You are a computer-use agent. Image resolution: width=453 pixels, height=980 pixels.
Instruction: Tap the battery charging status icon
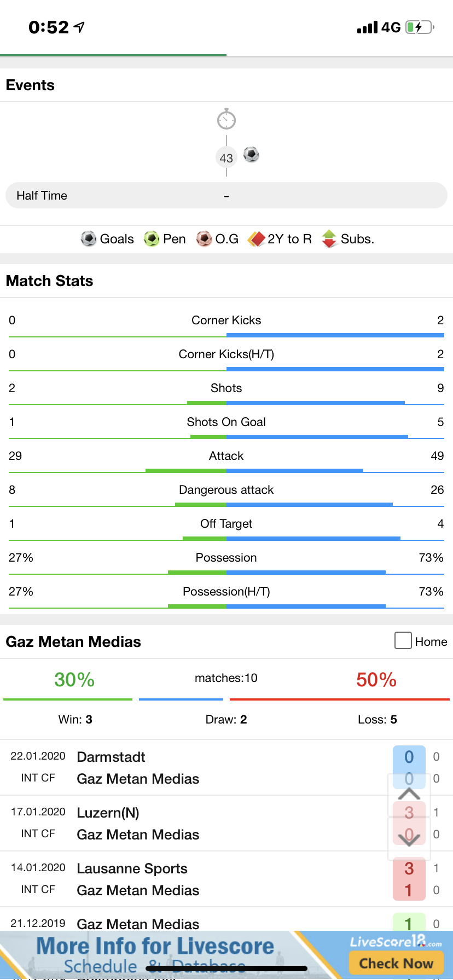(419, 27)
